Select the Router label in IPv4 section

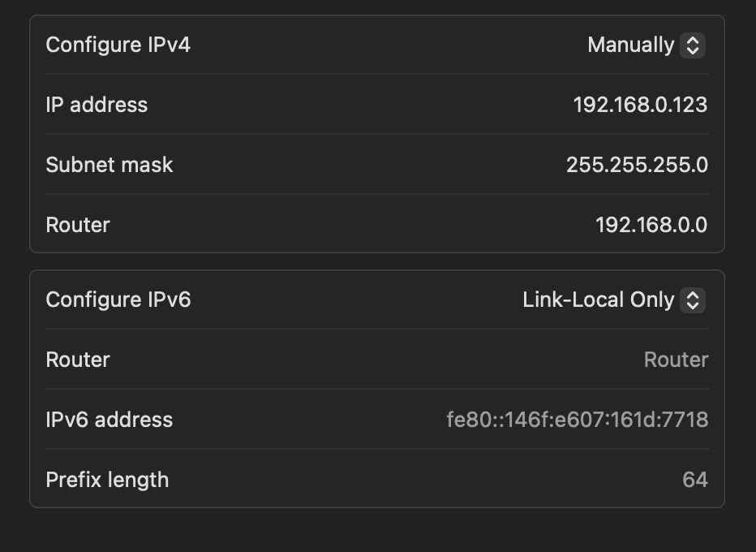78,225
